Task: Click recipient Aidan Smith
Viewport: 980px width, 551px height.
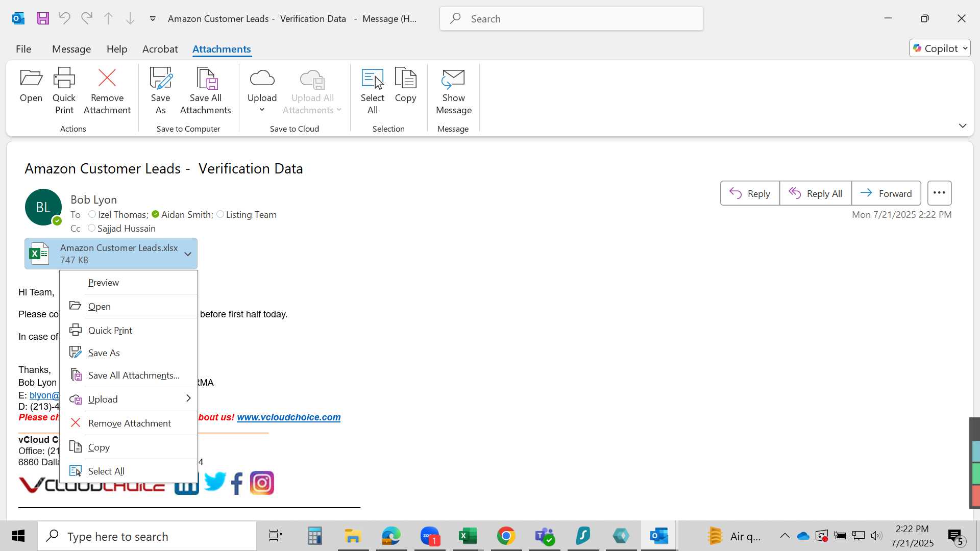Action: [x=186, y=215]
